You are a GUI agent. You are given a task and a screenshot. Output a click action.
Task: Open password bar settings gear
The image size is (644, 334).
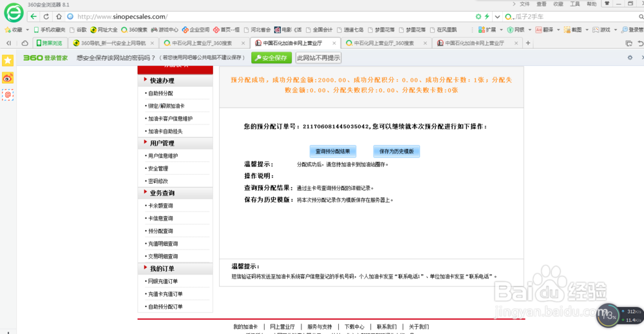coord(630,57)
